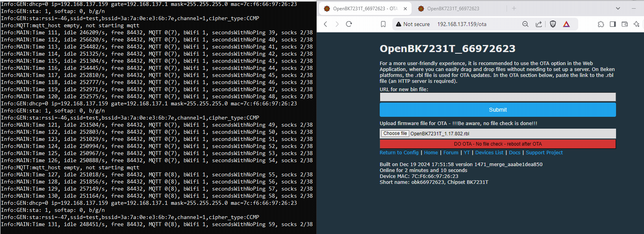Open the YT link
This screenshot has height=234, width=644.
coord(467,152)
